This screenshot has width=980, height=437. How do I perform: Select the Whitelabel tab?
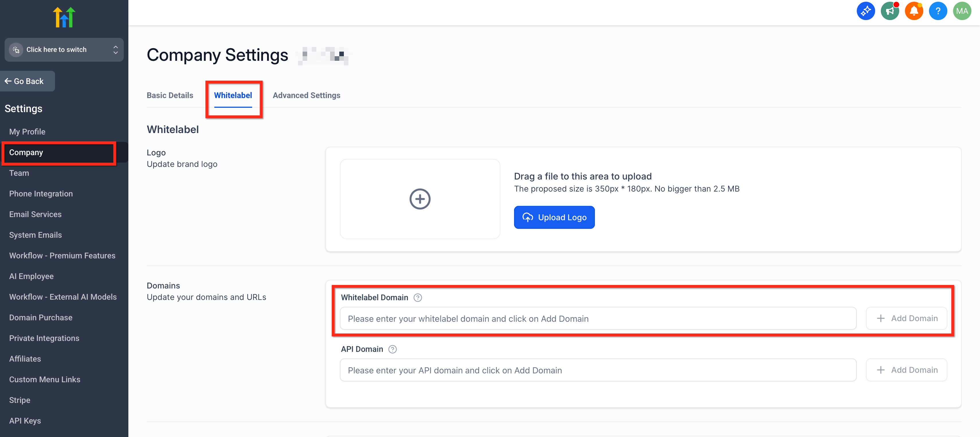coord(233,95)
